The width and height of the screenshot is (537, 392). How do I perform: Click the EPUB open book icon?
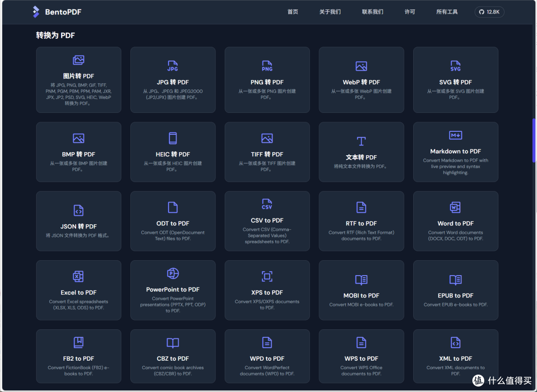(x=455, y=280)
